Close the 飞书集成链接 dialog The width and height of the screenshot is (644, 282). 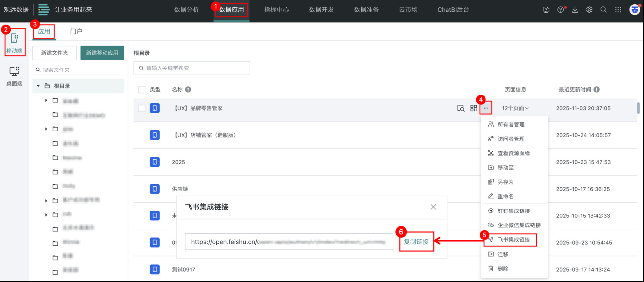tap(433, 207)
